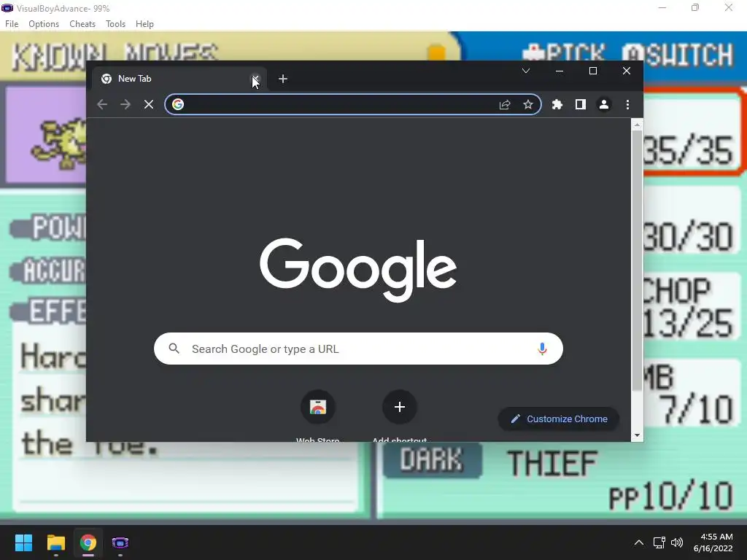Open the Chrome extensions puzzle icon
Screen dimensions: 747x560
point(557,104)
